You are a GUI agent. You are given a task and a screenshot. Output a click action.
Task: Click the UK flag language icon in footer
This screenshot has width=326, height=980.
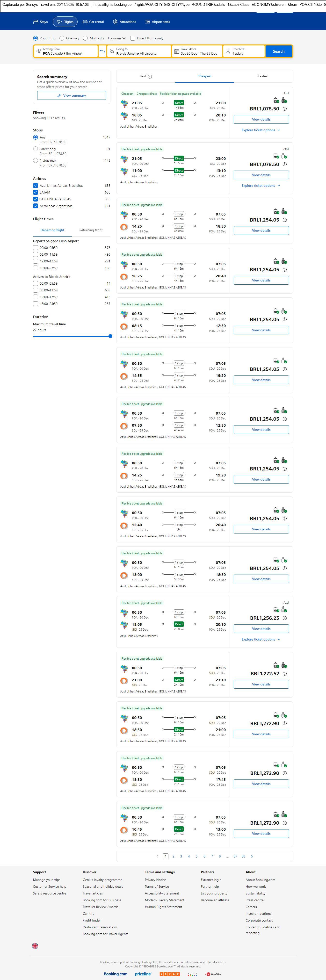pyautogui.click(x=35, y=945)
